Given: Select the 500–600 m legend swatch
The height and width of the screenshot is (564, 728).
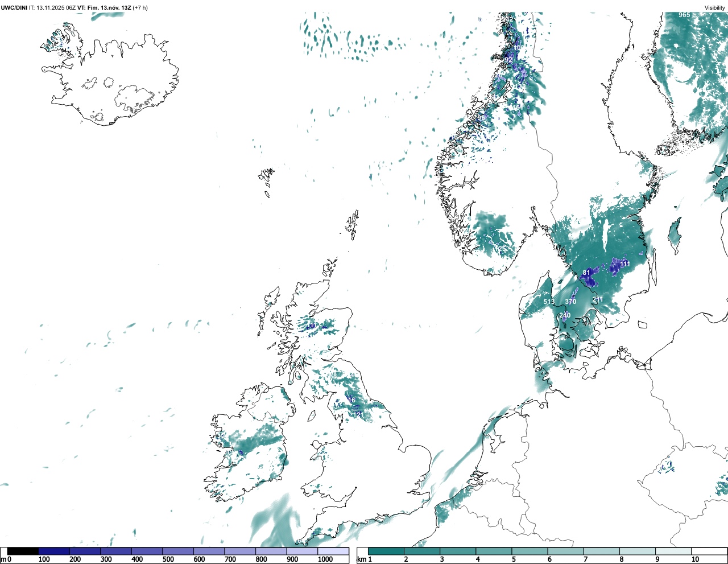Looking at the screenshot, I should pyautogui.click(x=178, y=551).
